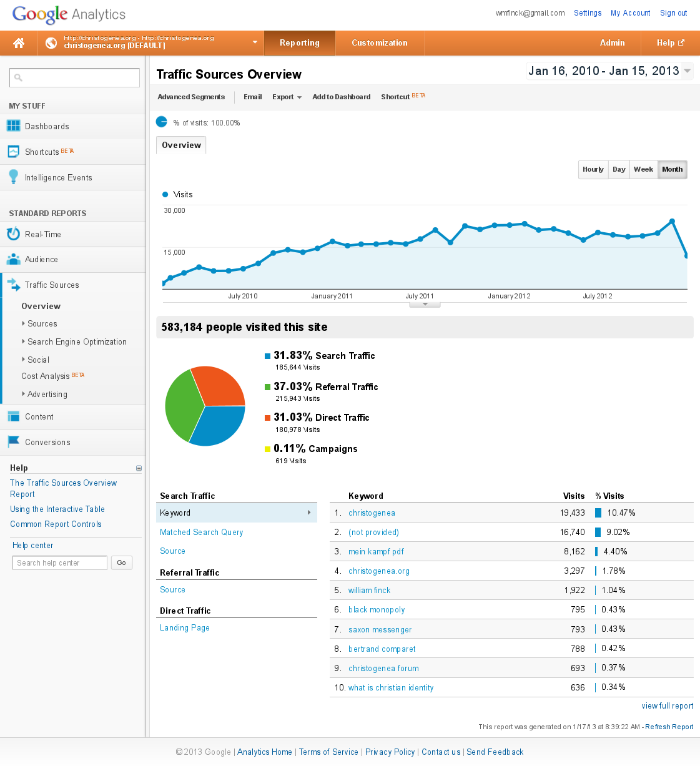Expand the chart annotations drawer arrow
This screenshot has height=766, width=700.
click(x=425, y=305)
